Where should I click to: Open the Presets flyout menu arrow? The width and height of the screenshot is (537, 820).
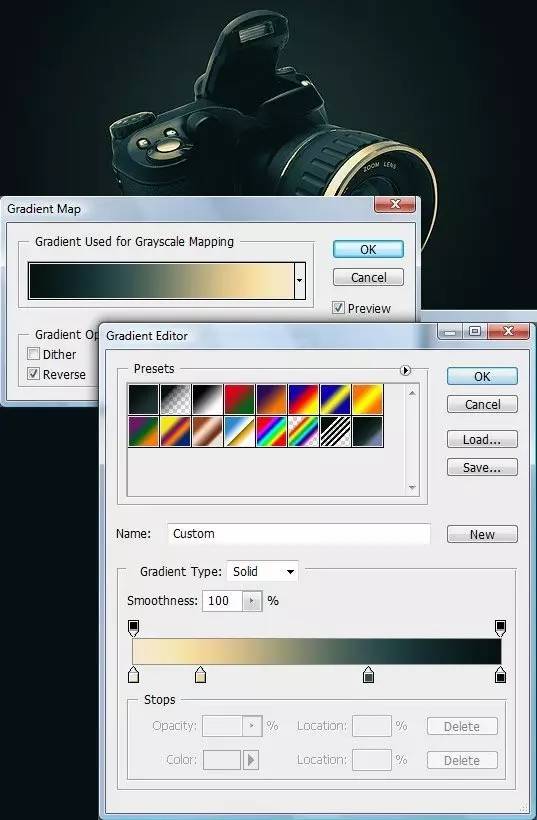tap(405, 370)
